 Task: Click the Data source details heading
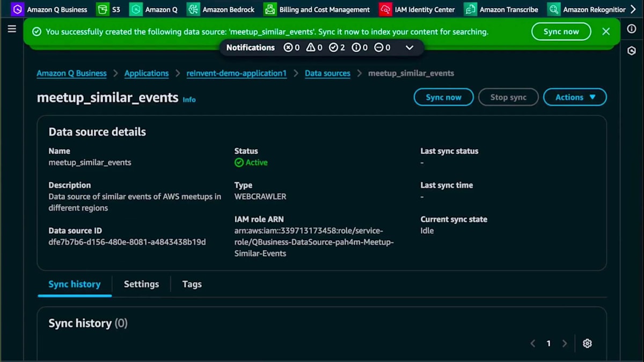coord(97,132)
